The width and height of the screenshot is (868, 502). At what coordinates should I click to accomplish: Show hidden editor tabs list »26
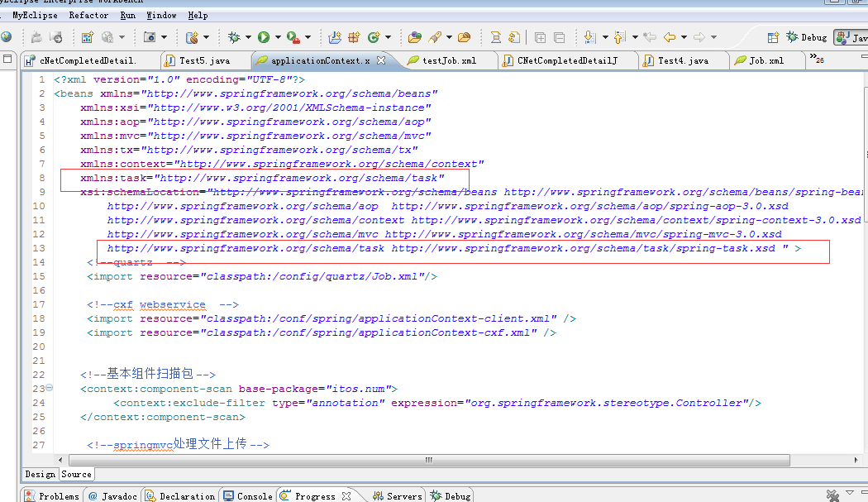[818, 59]
